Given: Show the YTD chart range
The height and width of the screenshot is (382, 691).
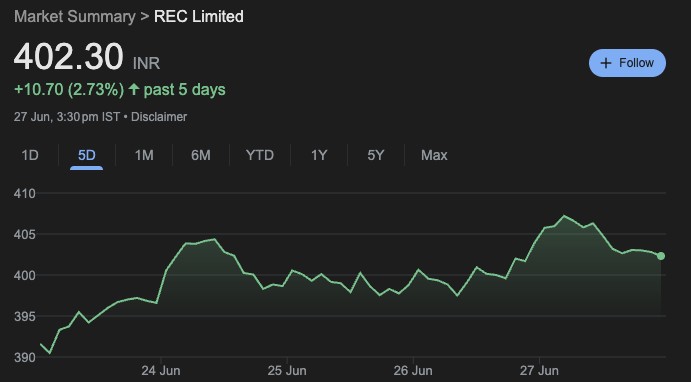Looking at the screenshot, I should point(260,155).
